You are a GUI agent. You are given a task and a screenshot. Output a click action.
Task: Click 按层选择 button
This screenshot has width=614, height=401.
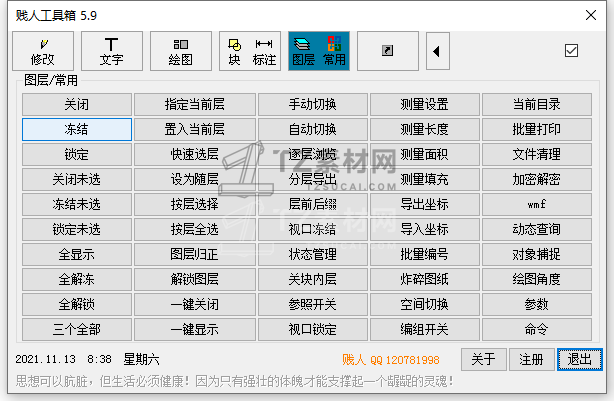tap(195, 205)
